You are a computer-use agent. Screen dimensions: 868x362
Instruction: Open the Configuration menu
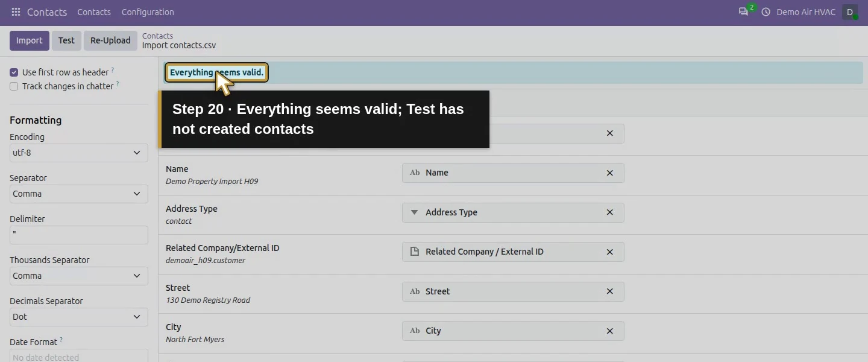click(148, 12)
